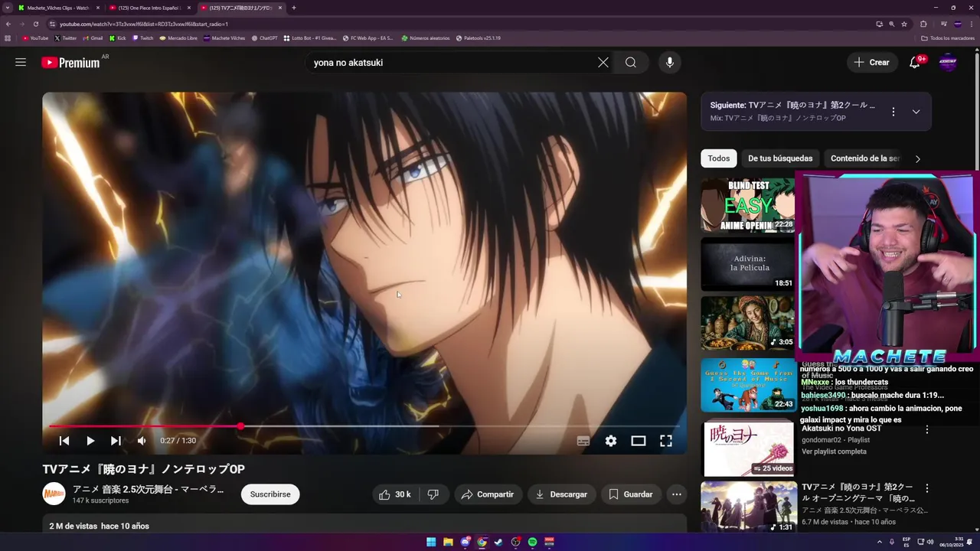The image size is (980, 551).
Task: Open Todos los marcadores folder
Action: click(x=948, y=37)
